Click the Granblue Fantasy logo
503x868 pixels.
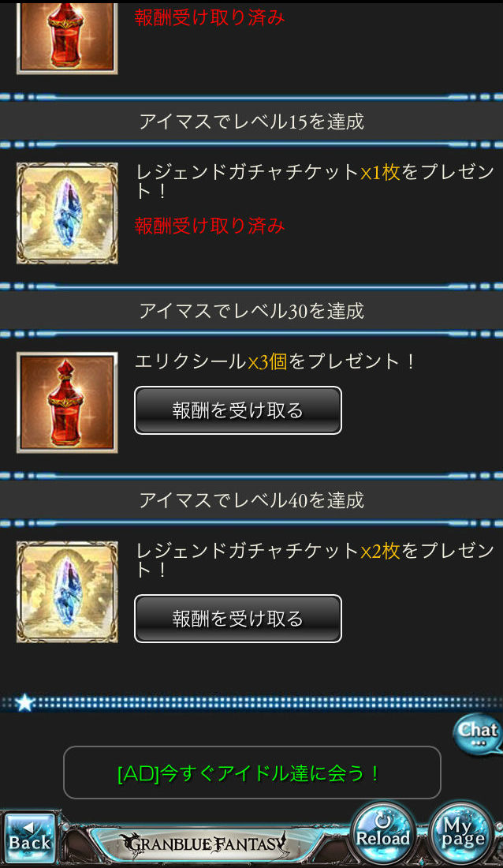pyautogui.click(x=205, y=844)
